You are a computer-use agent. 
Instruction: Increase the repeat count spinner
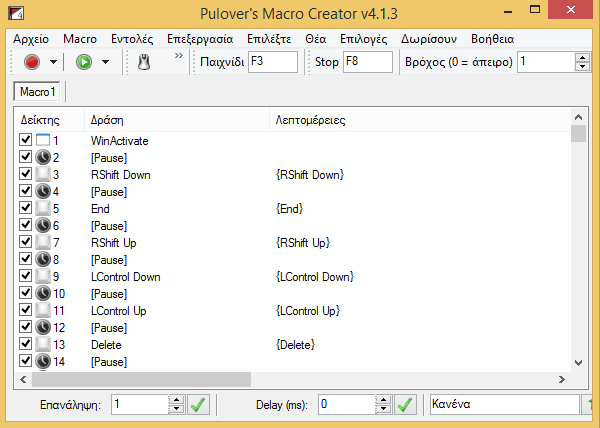point(176,400)
